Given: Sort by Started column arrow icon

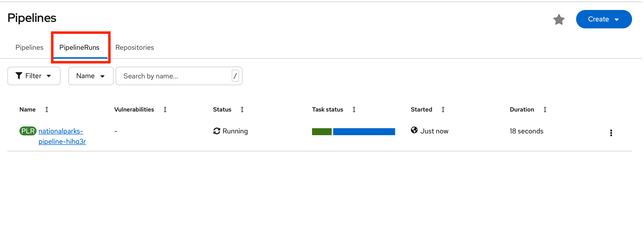Looking at the screenshot, I should click(x=443, y=110).
